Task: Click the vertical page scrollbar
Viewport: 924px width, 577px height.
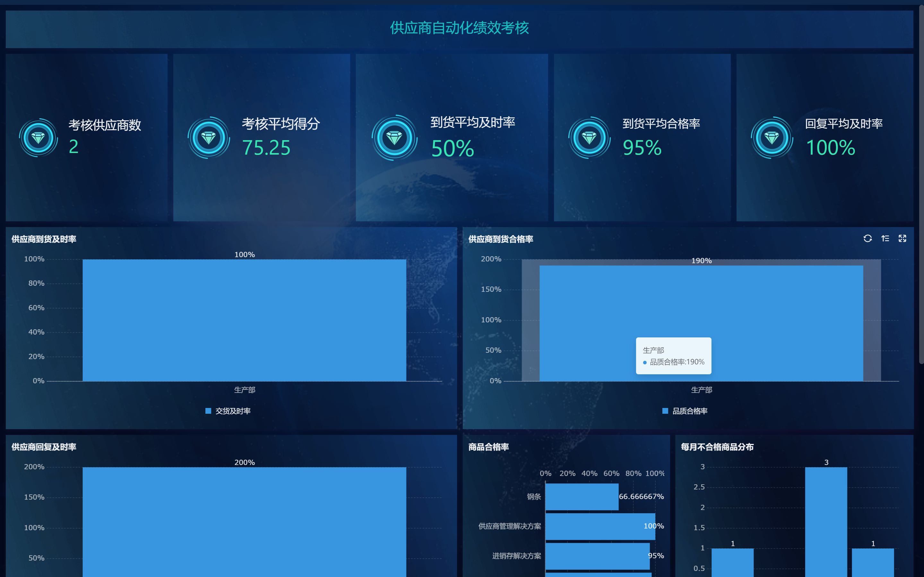Action: (x=921, y=183)
